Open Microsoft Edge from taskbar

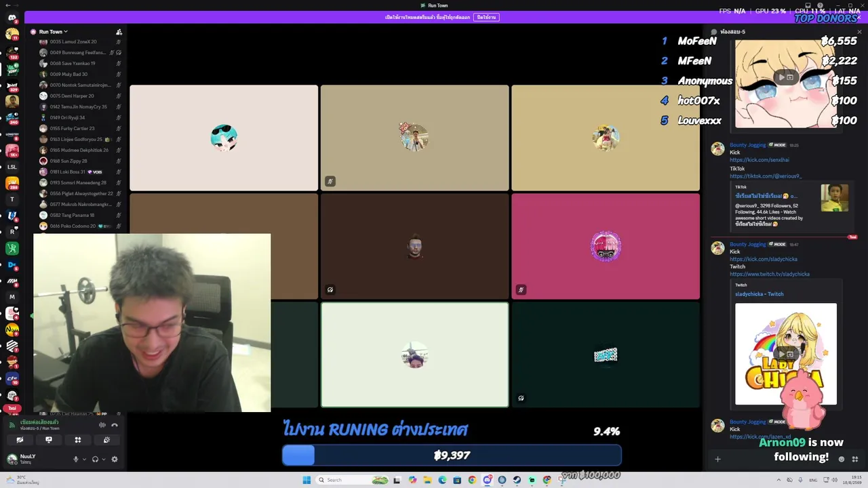(442, 480)
